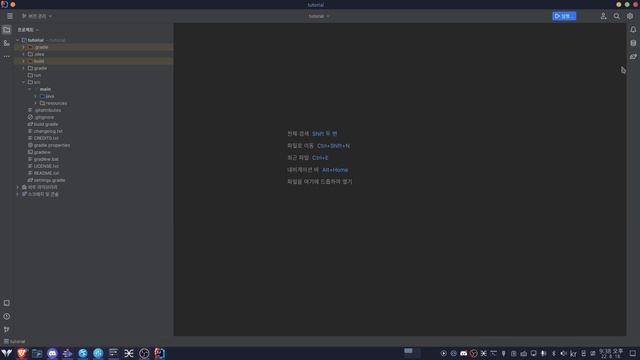Launch Brave browser from taskbar
Screen dimensions: 640x360
pyautogui.click(x=22, y=353)
